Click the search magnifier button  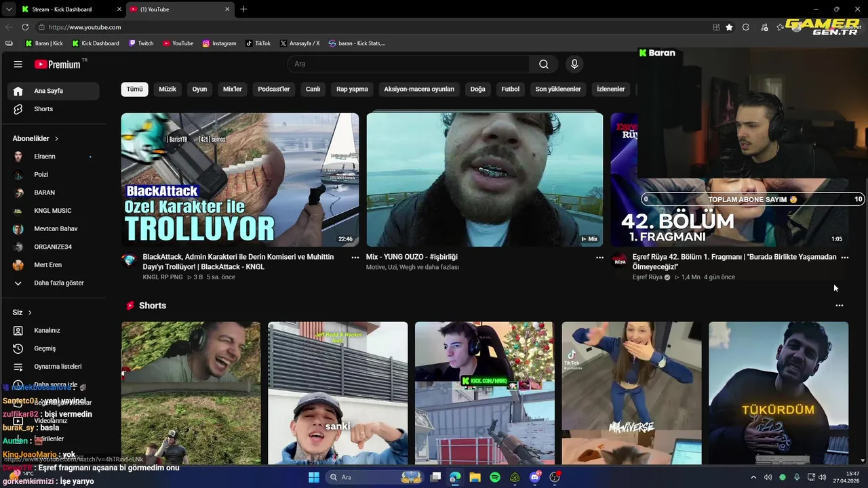click(544, 64)
